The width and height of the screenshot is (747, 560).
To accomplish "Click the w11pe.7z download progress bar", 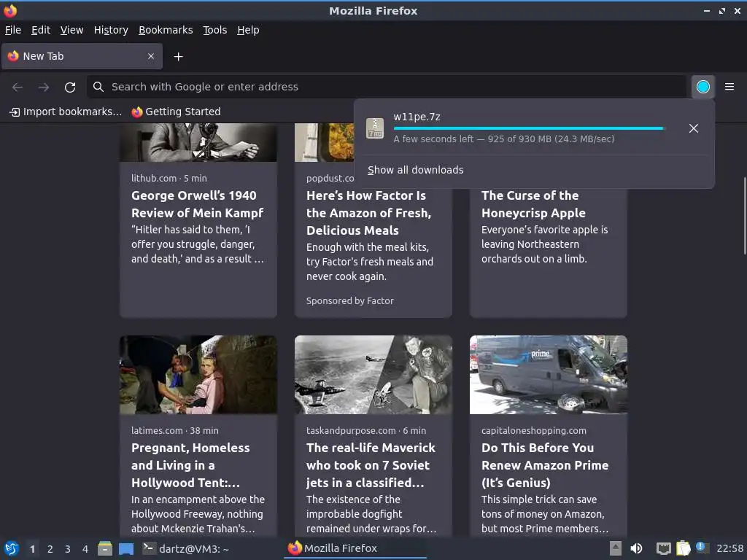I will (x=528, y=128).
